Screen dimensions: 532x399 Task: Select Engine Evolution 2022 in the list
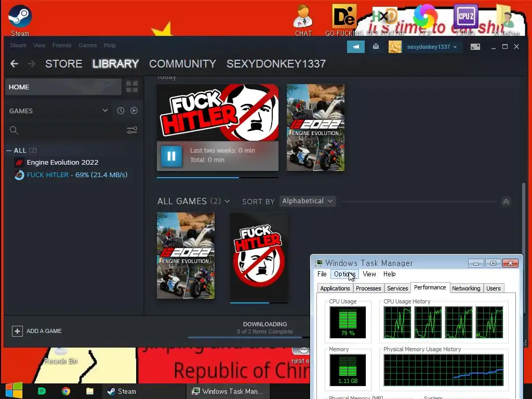coord(62,163)
